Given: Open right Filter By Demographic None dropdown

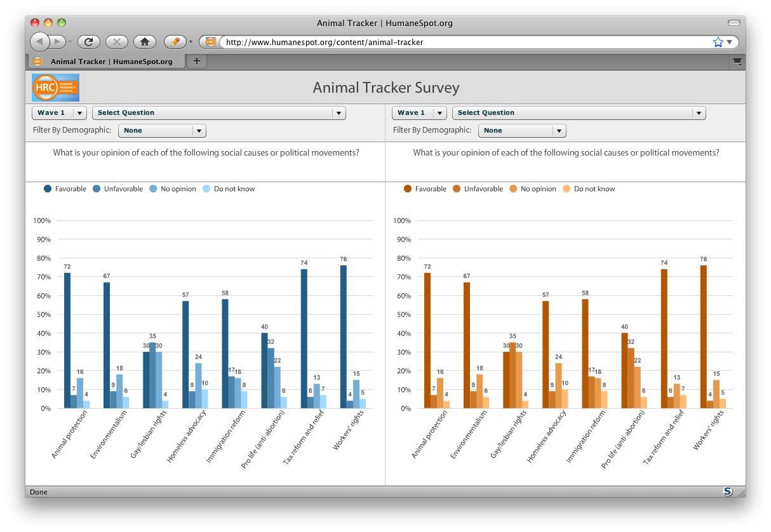Looking at the screenshot, I should (522, 131).
